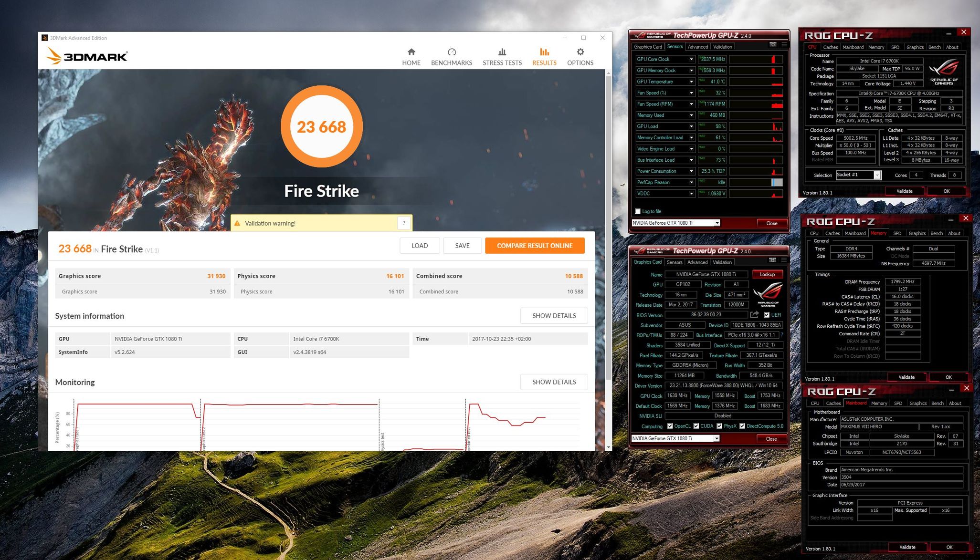The width and height of the screenshot is (980, 560).
Task: Switch to Validation tab in GPU-Z Graphics Card window
Action: click(722, 262)
